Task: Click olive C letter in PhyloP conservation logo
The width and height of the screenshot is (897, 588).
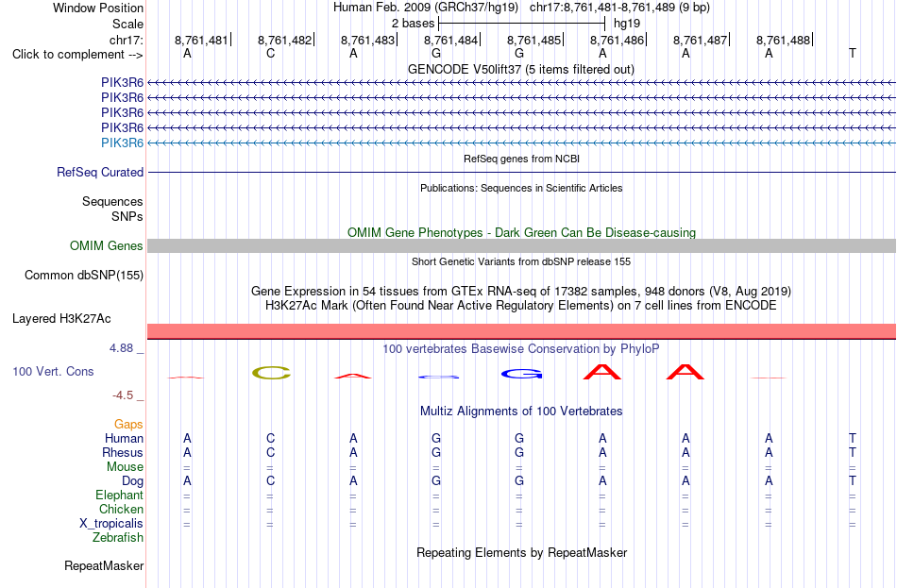Action: pyautogui.click(x=271, y=373)
